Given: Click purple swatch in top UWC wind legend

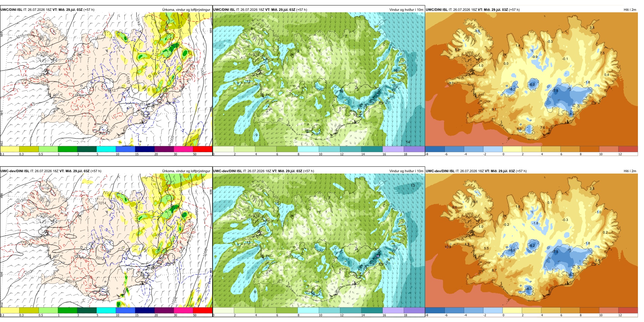Looking at the screenshot, I should click(x=414, y=149).
